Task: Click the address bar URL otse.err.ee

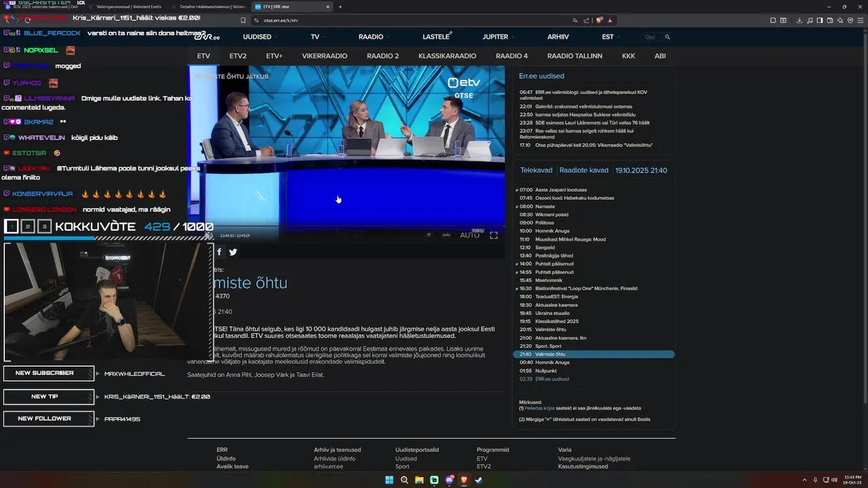Action: tap(281, 20)
